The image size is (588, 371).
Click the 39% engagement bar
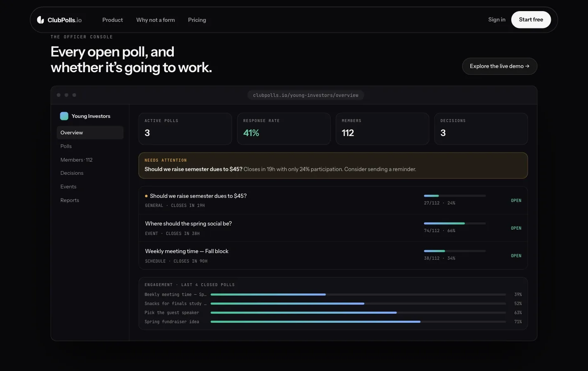click(358, 295)
